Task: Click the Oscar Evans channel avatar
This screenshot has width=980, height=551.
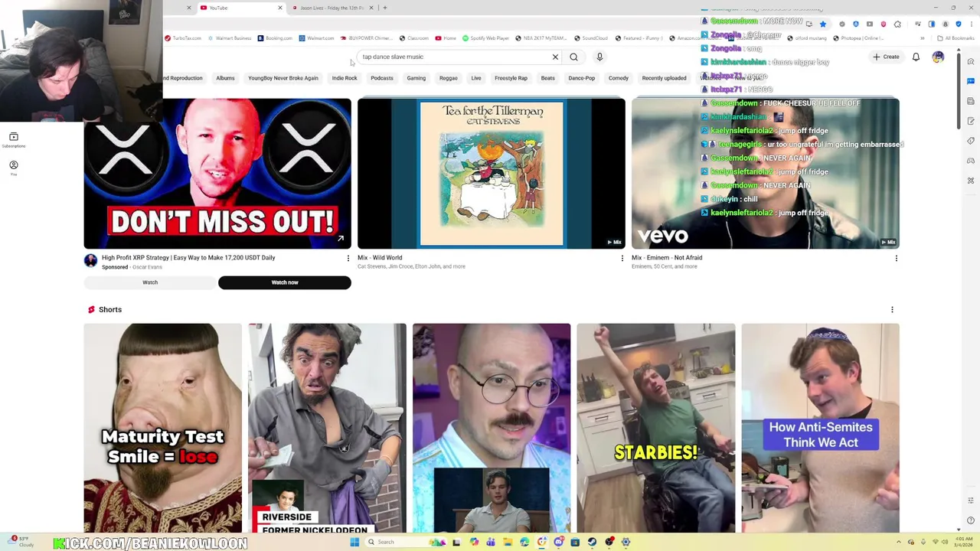Action: pos(91,261)
